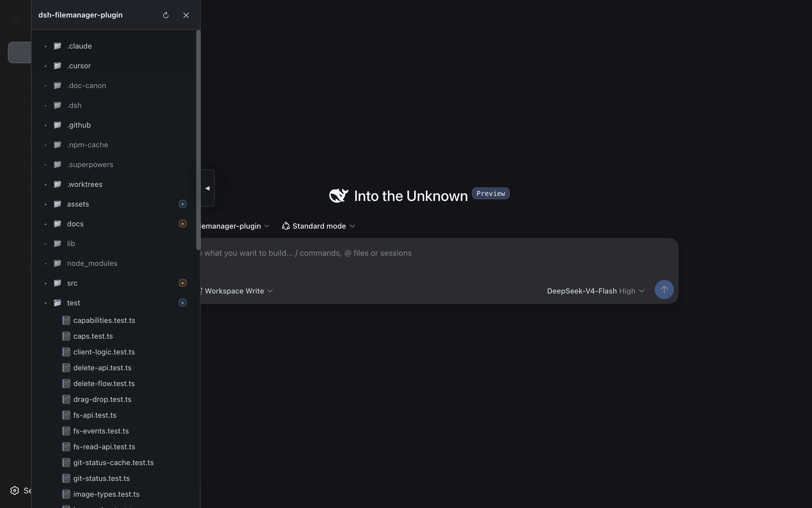
Task: Click file icon of fs-api.test.ts
Action: point(66,415)
